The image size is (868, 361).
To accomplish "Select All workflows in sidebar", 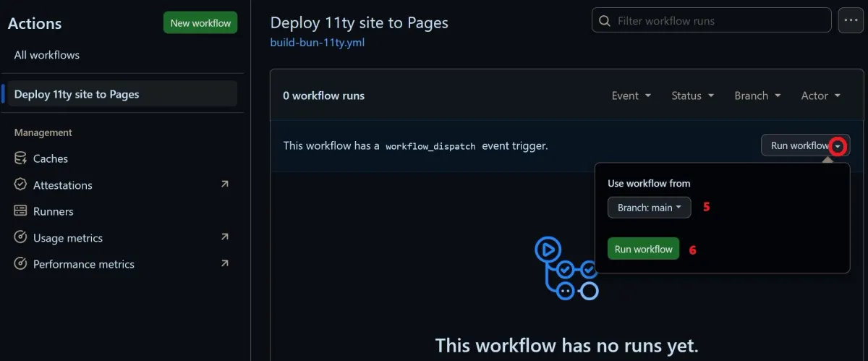I will (47, 55).
